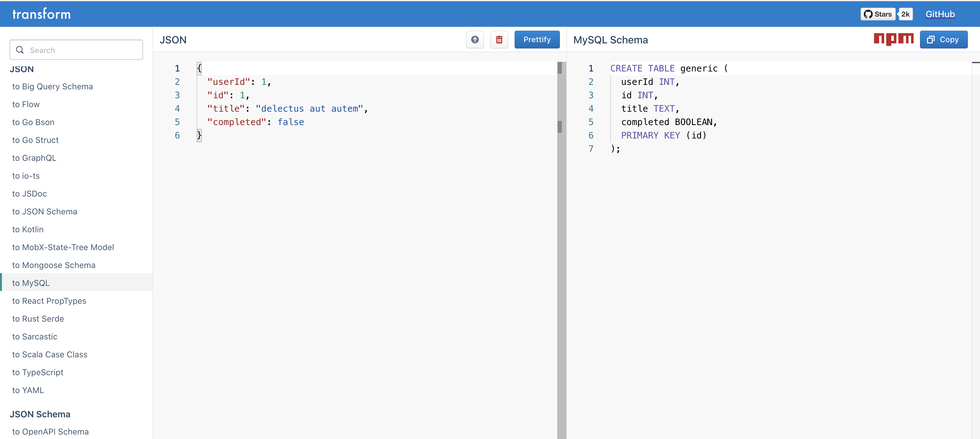Switch to the JSON Schema section heading

click(40, 414)
